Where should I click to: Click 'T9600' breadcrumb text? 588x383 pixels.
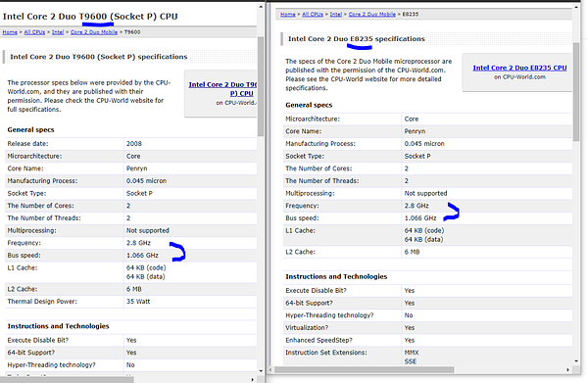pyautogui.click(x=132, y=32)
